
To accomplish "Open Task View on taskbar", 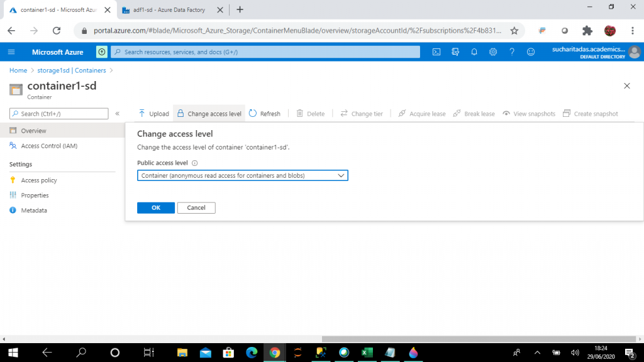I will pos(148,353).
